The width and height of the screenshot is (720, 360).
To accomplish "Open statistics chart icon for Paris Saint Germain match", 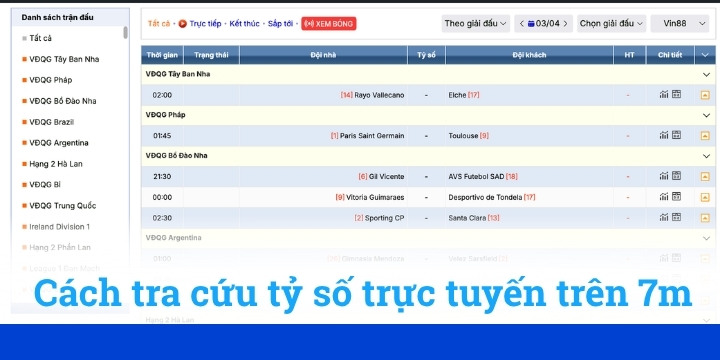I will point(664,135).
